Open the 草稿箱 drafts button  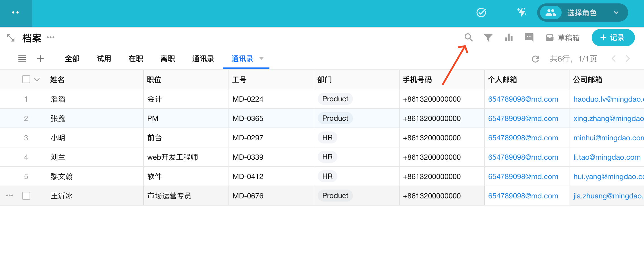(562, 38)
